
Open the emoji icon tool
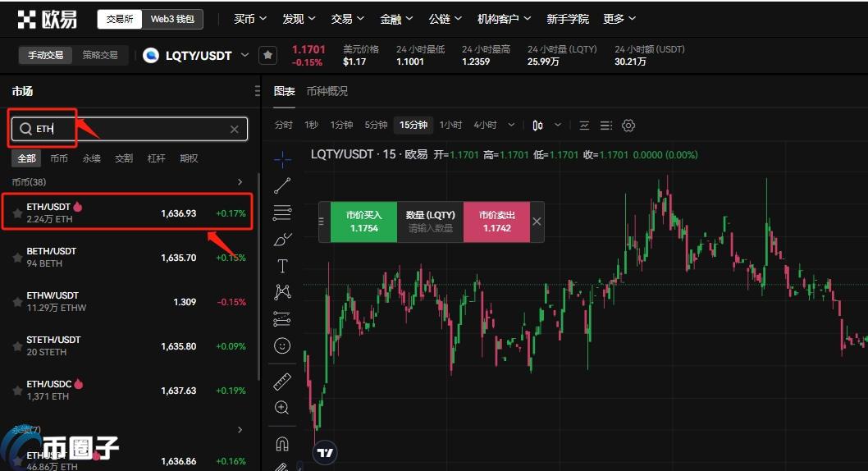tap(282, 346)
